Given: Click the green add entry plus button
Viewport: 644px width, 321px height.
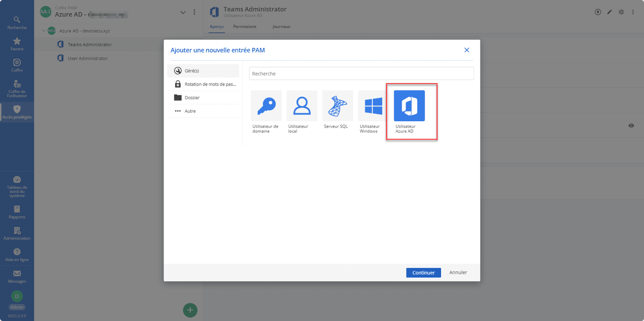Looking at the screenshot, I should (190, 310).
